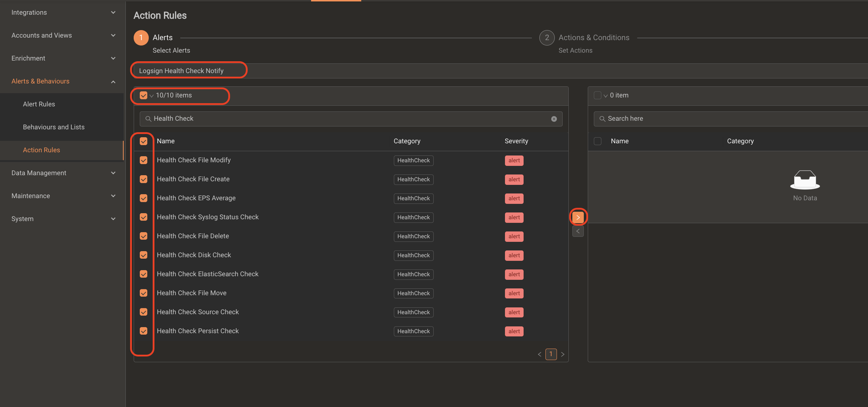Go to the next results page

point(563,354)
